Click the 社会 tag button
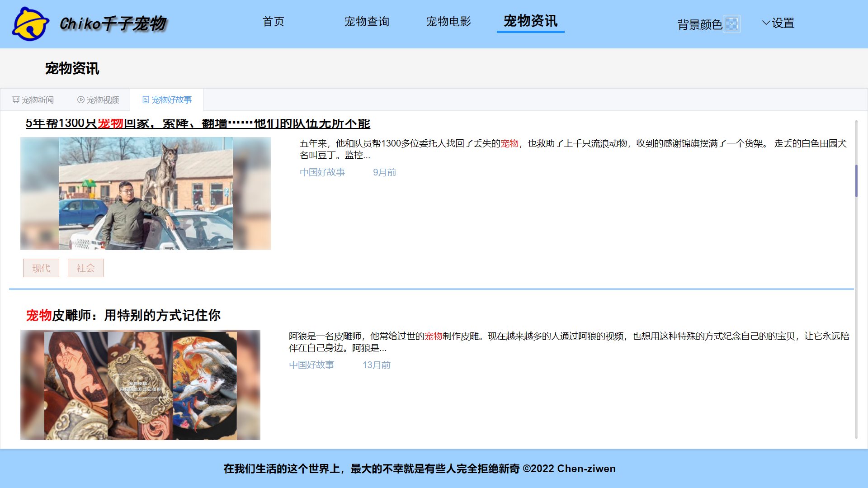The width and height of the screenshot is (868, 488). 85,268
